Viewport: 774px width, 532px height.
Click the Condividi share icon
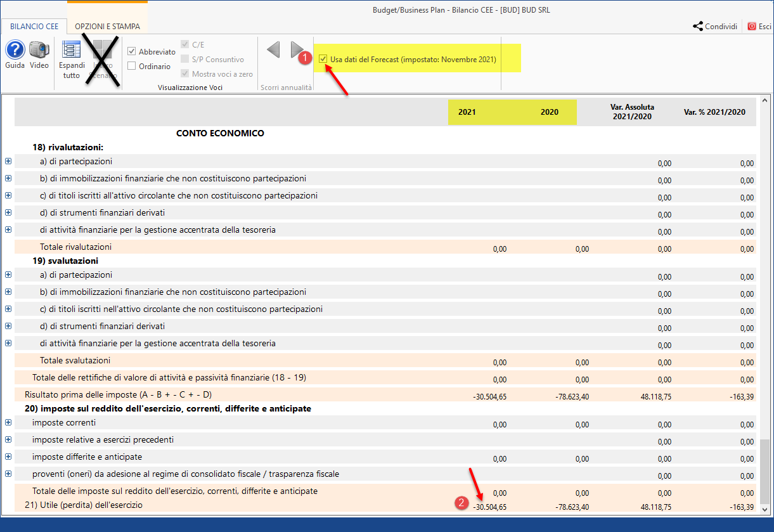(x=715, y=27)
